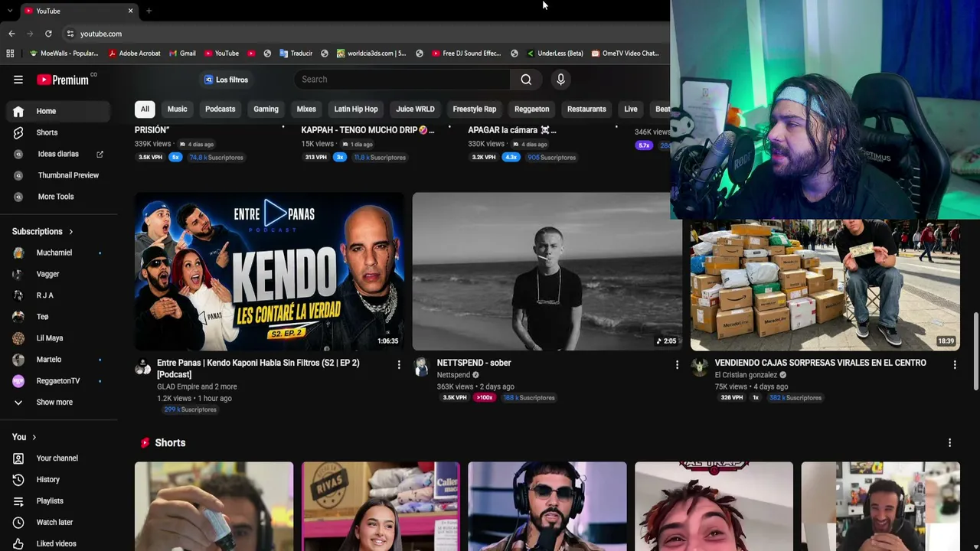
Task: Open Watch later in the sidebar
Action: (58, 523)
